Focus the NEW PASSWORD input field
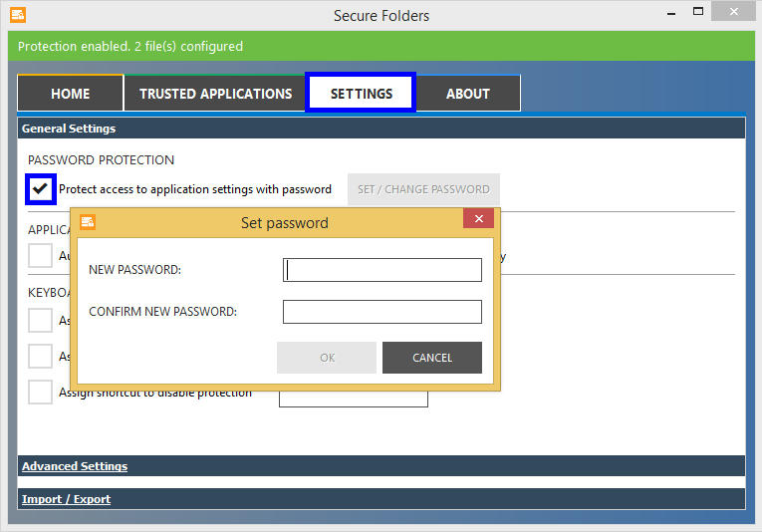762x532 pixels. (x=382, y=270)
